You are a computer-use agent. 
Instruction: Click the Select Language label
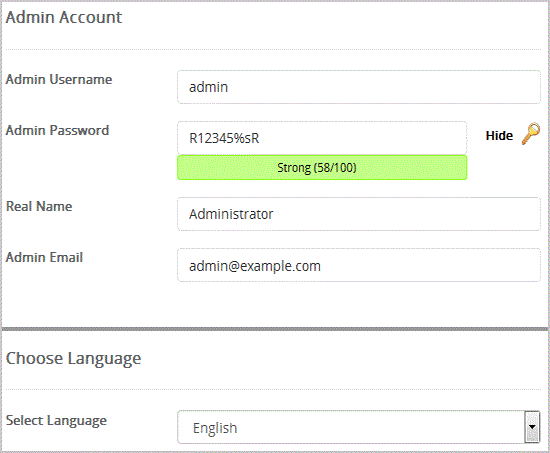56,421
